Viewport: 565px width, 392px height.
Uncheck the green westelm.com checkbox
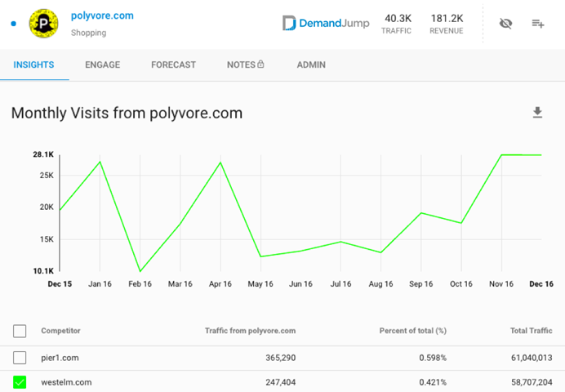point(20,382)
